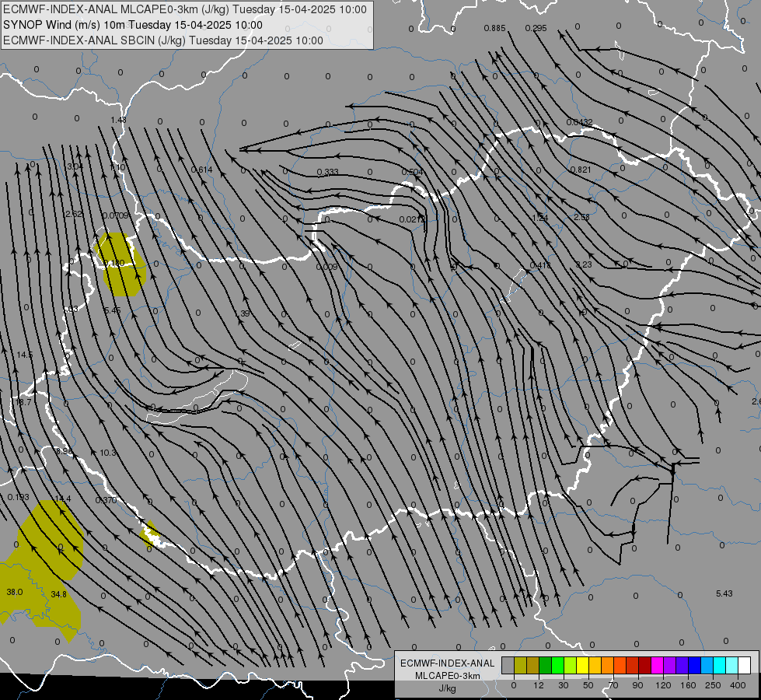Click the 1.39 data value
The height and width of the screenshot is (700, 761).
243,313
